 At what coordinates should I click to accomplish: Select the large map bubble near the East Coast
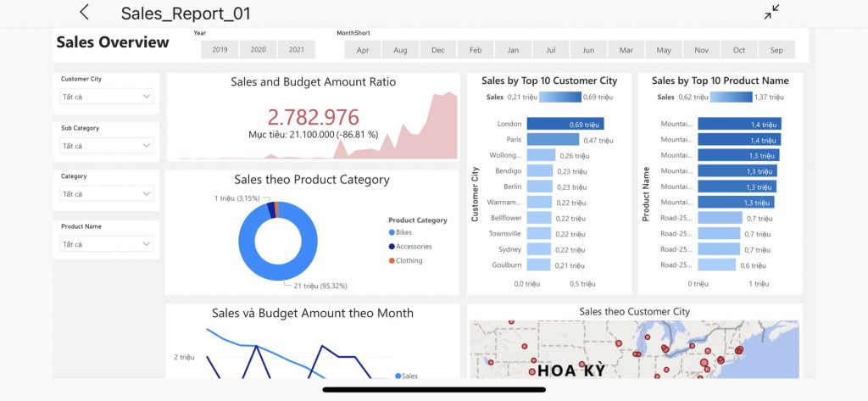(x=704, y=363)
